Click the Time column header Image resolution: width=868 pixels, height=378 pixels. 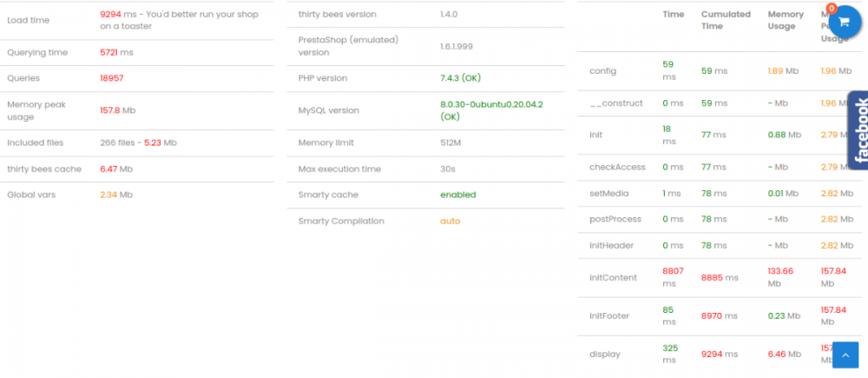[x=674, y=14]
